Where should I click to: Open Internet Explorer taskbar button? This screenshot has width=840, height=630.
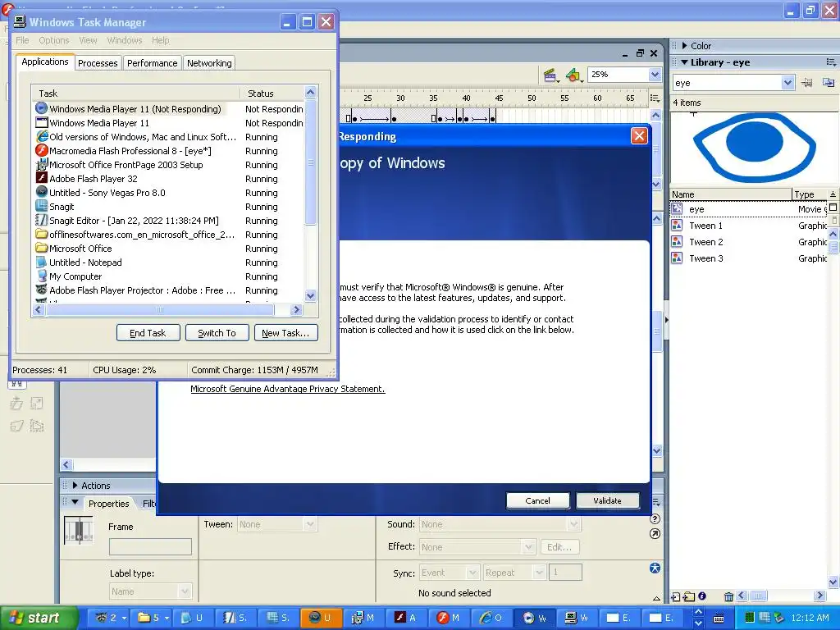coord(494,618)
